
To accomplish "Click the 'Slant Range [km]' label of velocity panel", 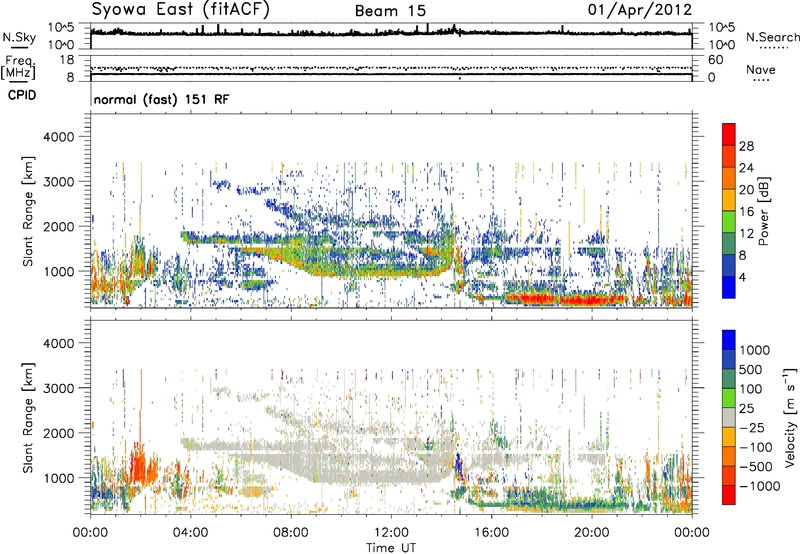I will 28,417.
